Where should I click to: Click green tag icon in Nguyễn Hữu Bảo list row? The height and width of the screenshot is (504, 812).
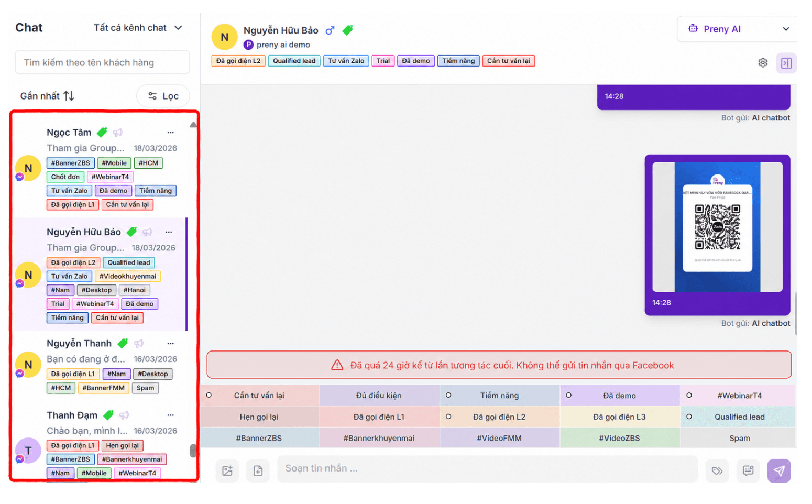[132, 232]
